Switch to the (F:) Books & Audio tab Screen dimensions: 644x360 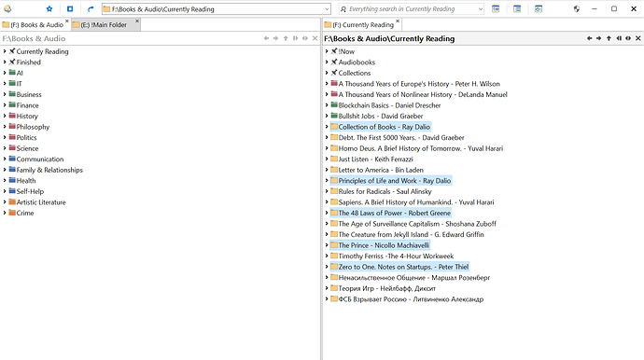36,25
